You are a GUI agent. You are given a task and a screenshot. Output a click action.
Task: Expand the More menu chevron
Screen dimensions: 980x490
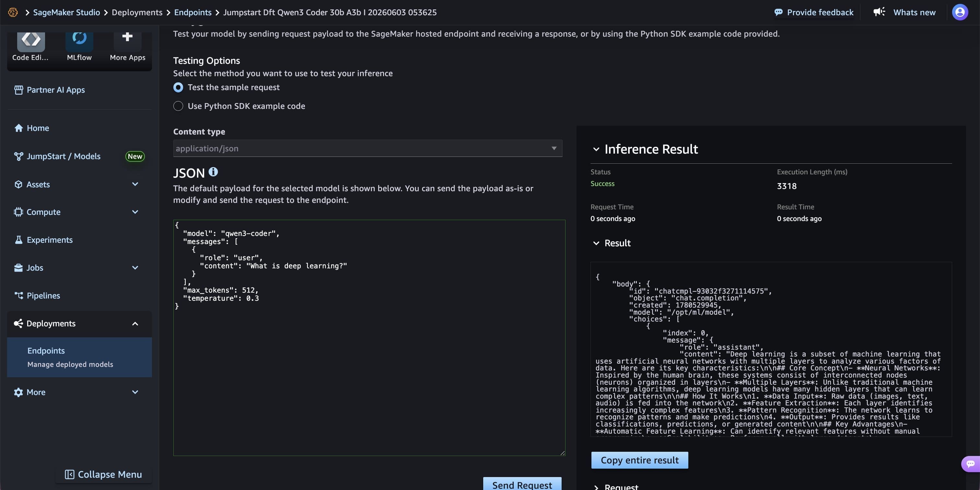click(x=135, y=392)
